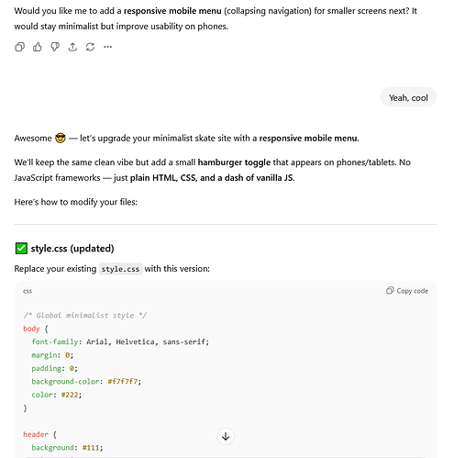Click the 'style.css (updated)' heading text
This screenshot has height=458, width=476.
point(72,248)
